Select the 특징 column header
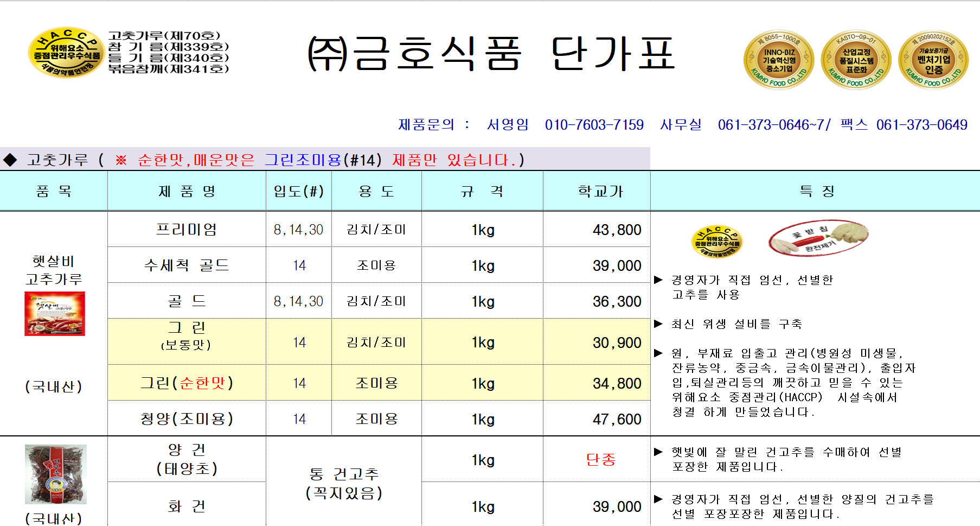The width and height of the screenshot is (980, 526). tap(816, 191)
